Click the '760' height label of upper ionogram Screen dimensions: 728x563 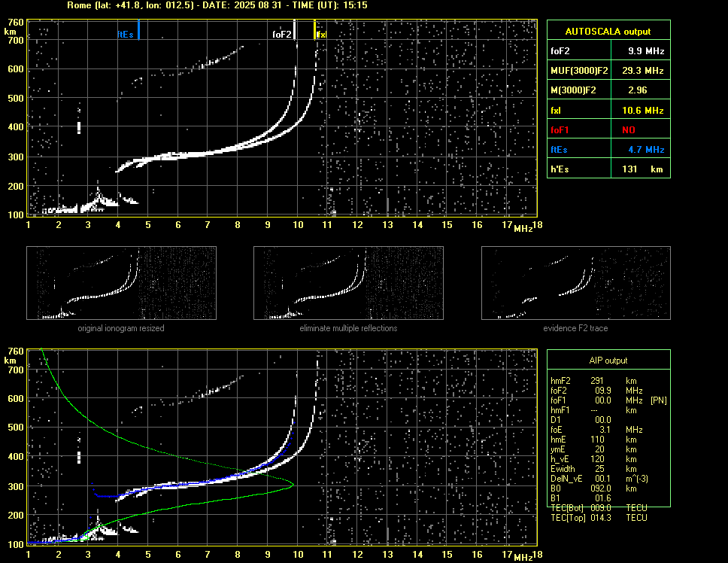(16, 23)
